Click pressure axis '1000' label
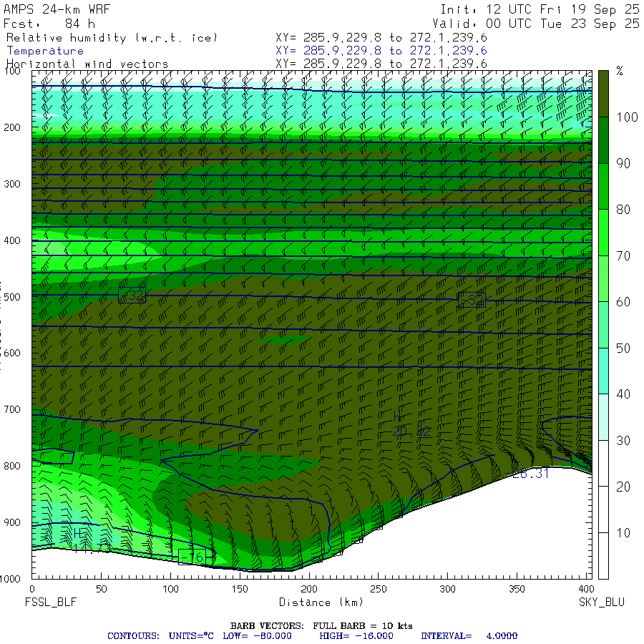The width and height of the screenshot is (644, 644). 10,579
